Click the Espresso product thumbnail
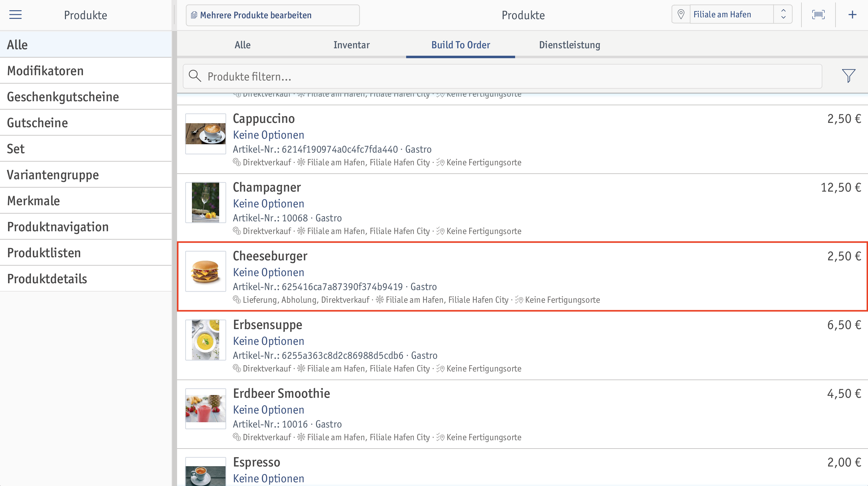 (206, 472)
